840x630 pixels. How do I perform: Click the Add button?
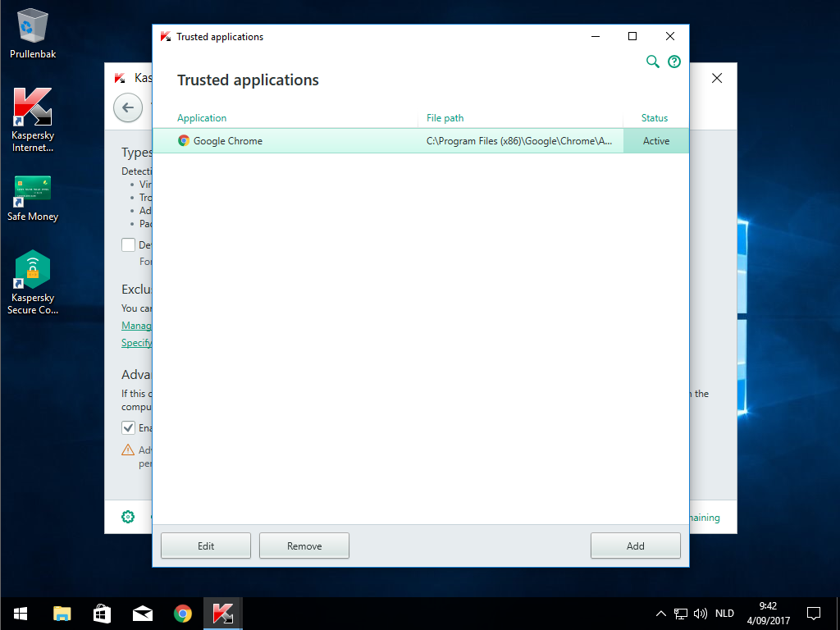tap(636, 546)
